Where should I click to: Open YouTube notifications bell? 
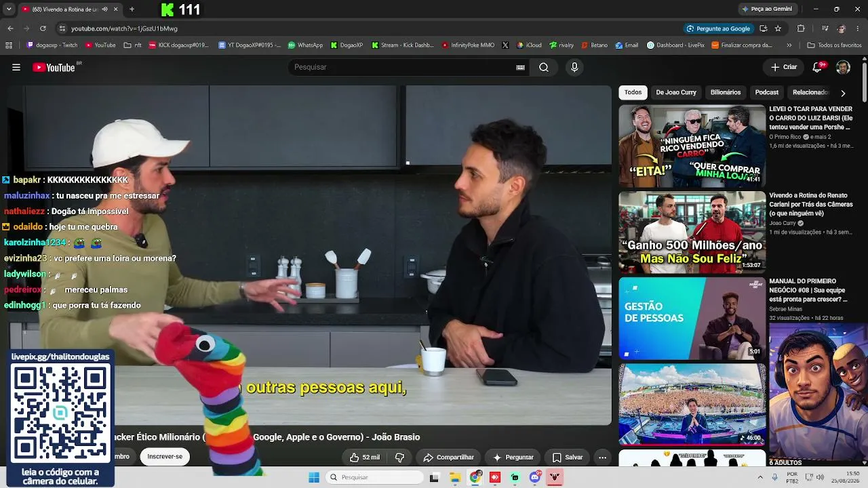(818, 67)
